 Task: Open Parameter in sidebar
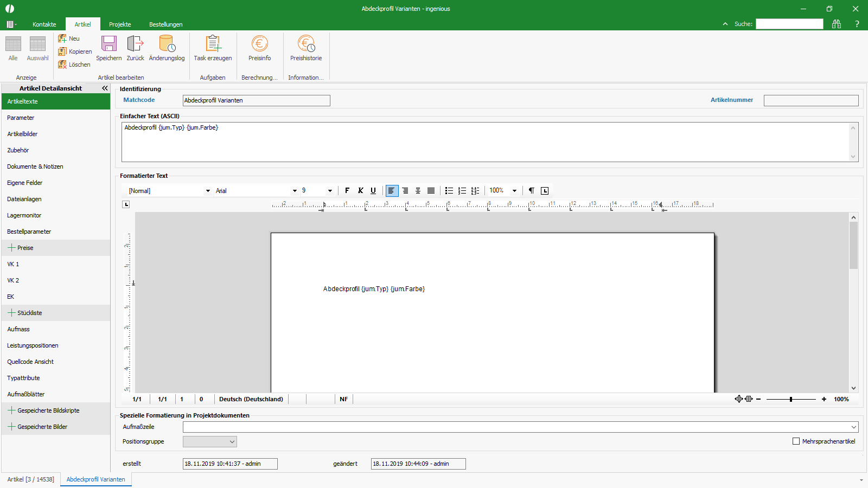point(55,118)
